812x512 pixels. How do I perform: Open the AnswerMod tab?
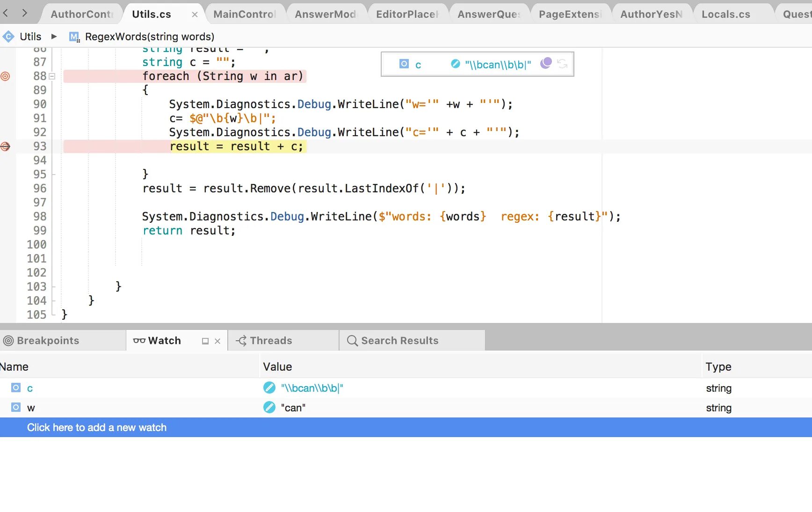[326, 14]
